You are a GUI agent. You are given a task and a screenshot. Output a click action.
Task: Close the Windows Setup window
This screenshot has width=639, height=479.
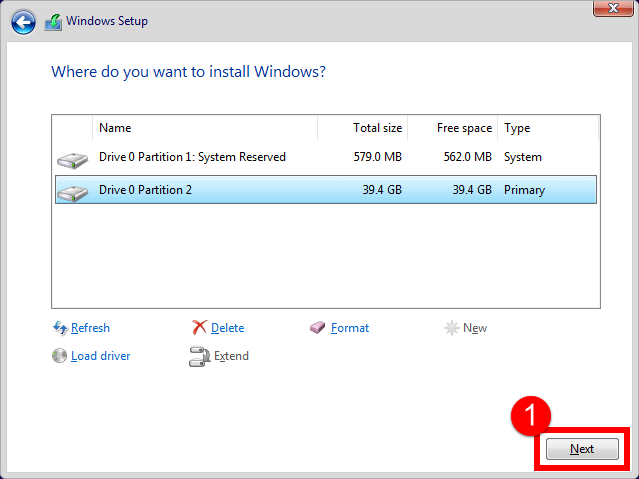coord(613,8)
